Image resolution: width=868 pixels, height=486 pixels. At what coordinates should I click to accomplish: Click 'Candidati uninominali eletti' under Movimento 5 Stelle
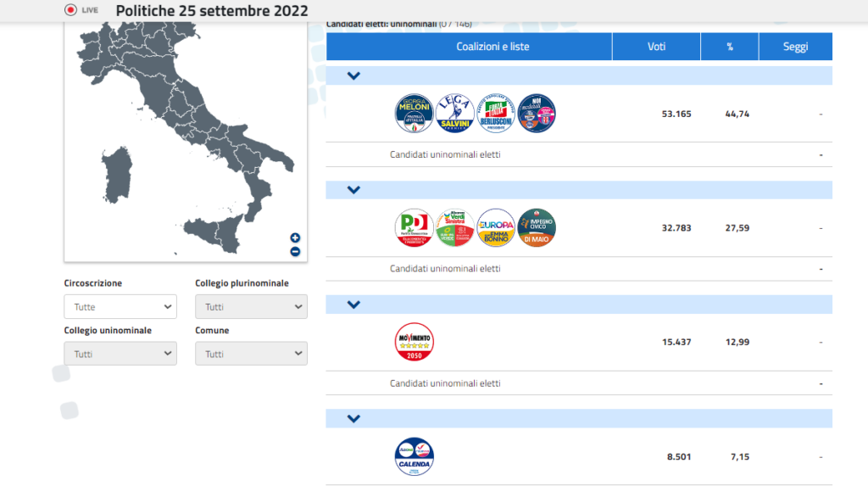tap(445, 383)
